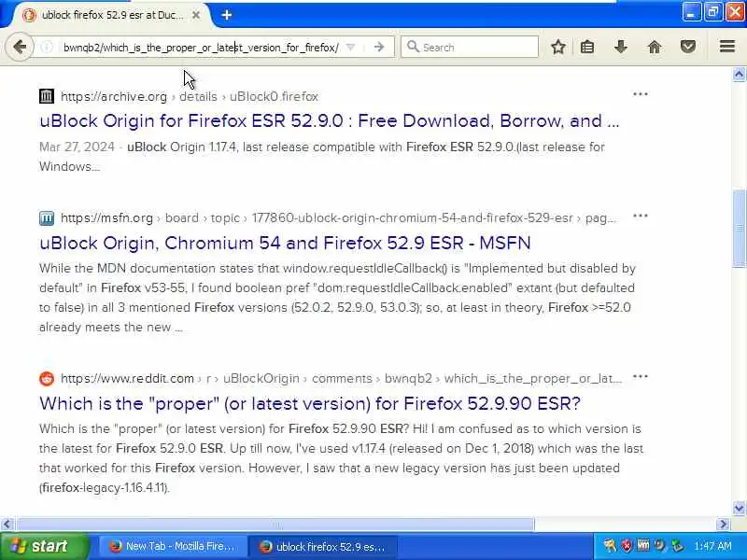Click the horizontal scrollbar thumb
Image resolution: width=747 pixels, height=560 pixels.
pos(275,525)
